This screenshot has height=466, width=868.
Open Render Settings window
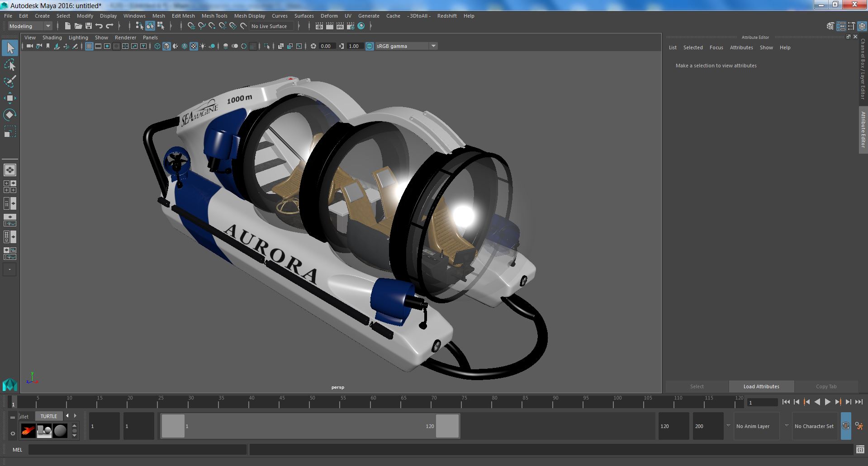[351, 26]
